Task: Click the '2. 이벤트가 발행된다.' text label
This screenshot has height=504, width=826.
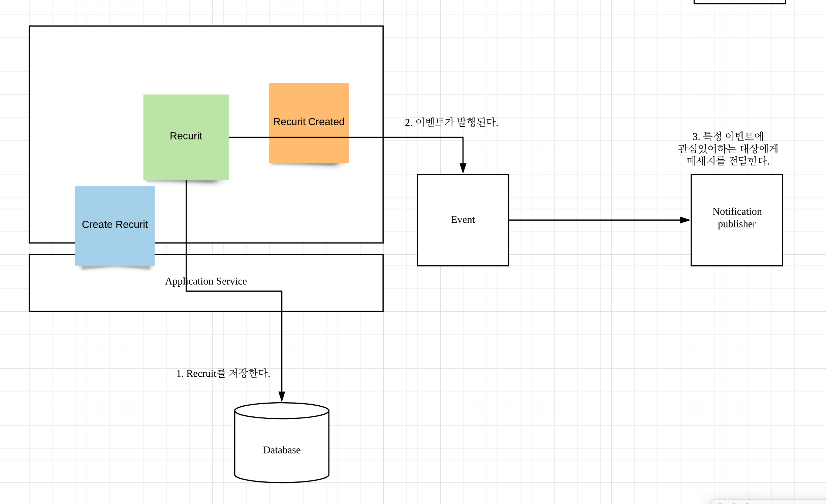Action: click(x=451, y=122)
